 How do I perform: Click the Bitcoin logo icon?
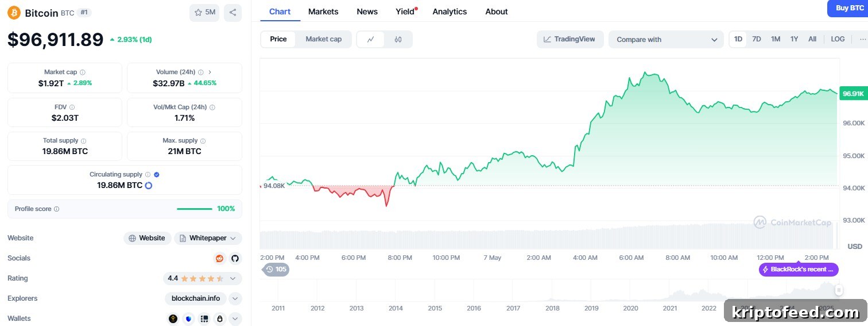14,13
